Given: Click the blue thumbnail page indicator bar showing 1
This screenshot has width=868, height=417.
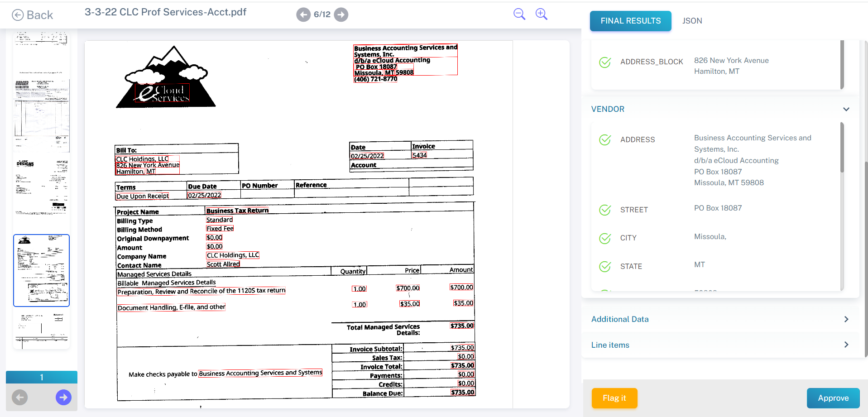Looking at the screenshot, I should point(42,377).
